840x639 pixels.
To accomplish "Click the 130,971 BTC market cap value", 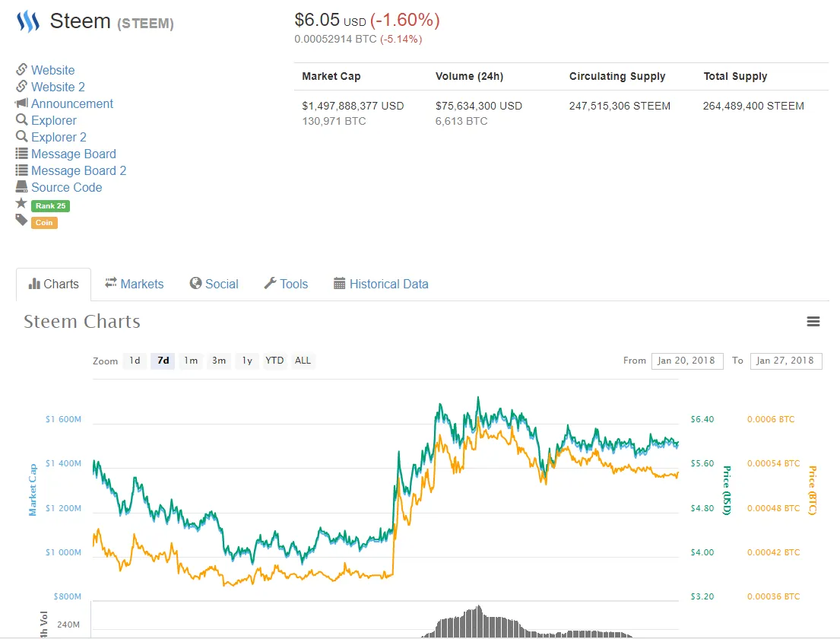I will coord(334,121).
